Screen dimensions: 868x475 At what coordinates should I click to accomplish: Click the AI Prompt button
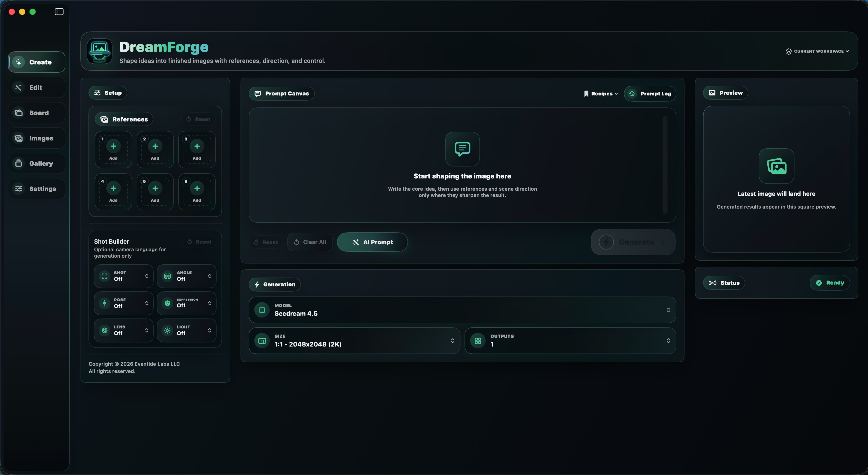372,242
